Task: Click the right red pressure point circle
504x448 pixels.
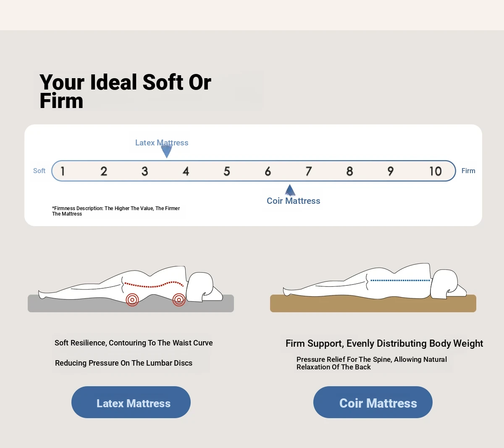Action: tap(179, 300)
